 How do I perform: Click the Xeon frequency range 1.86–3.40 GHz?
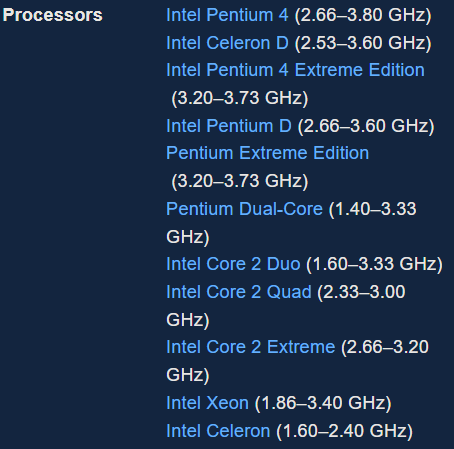tap(323, 403)
